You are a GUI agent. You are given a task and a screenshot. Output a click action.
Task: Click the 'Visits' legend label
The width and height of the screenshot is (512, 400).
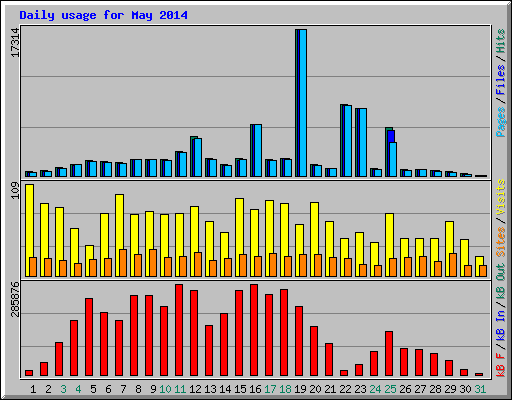[x=500, y=197]
